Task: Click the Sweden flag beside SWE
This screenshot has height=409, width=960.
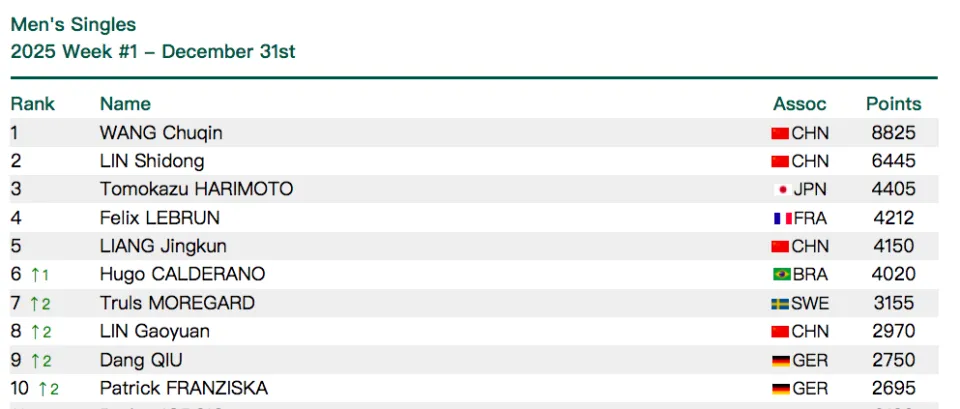Action: click(780, 303)
